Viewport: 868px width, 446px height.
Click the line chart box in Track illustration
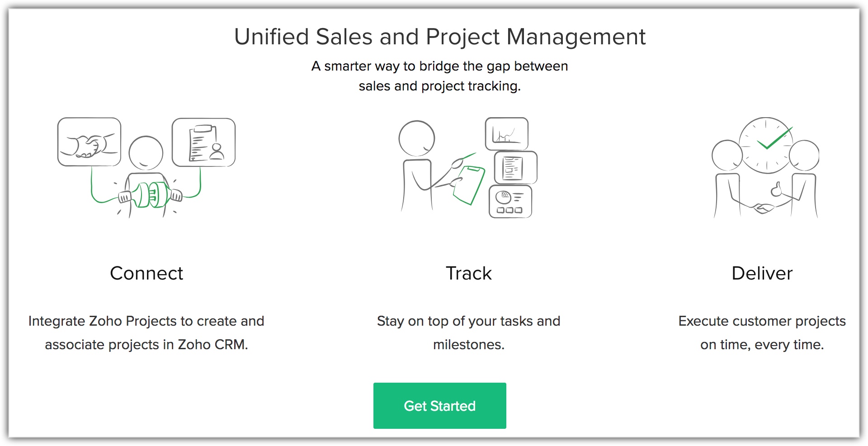pos(506,133)
